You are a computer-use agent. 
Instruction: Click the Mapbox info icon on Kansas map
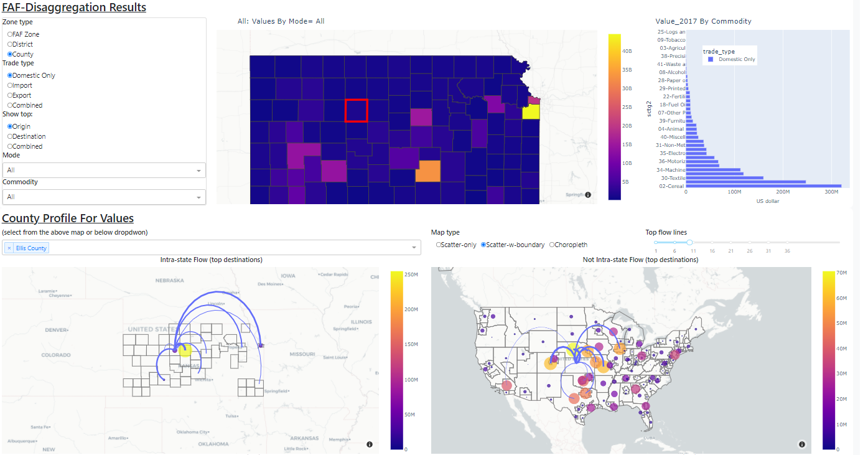click(x=588, y=195)
